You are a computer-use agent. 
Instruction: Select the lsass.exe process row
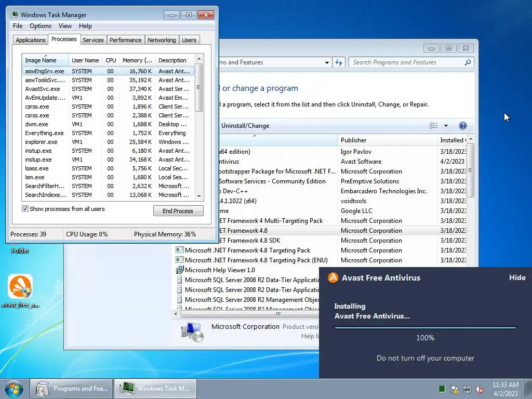pos(108,168)
